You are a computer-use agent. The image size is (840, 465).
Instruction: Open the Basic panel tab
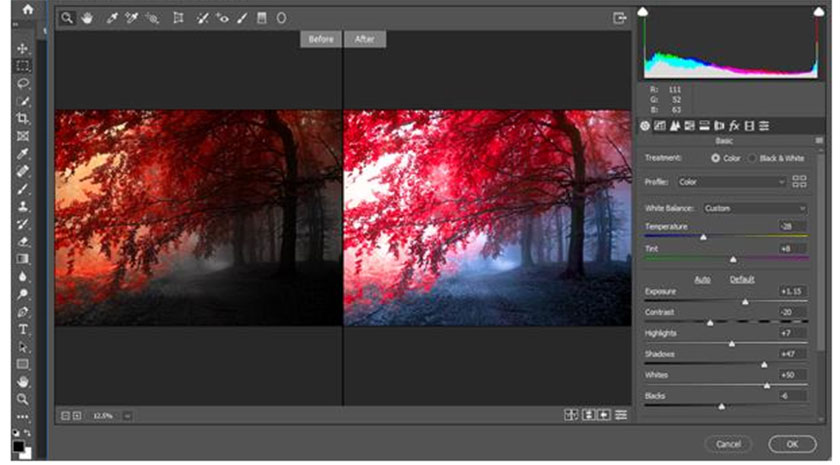coord(645,126)
